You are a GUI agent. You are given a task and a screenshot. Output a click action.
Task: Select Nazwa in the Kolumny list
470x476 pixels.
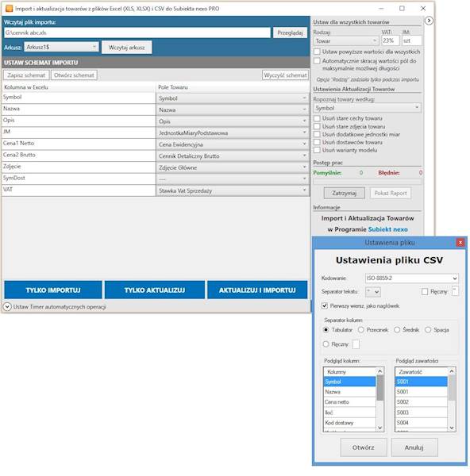click(349, 392)
